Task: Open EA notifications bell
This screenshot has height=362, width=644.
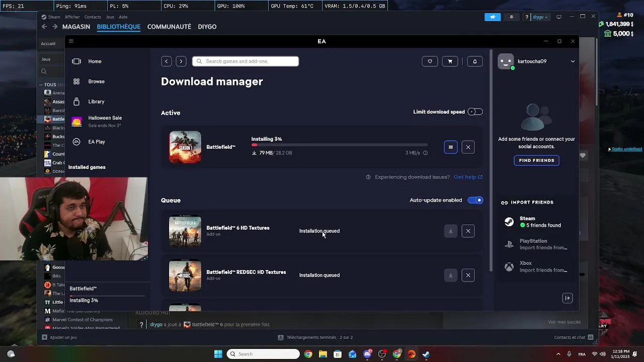Action: [x=474, y=61]
